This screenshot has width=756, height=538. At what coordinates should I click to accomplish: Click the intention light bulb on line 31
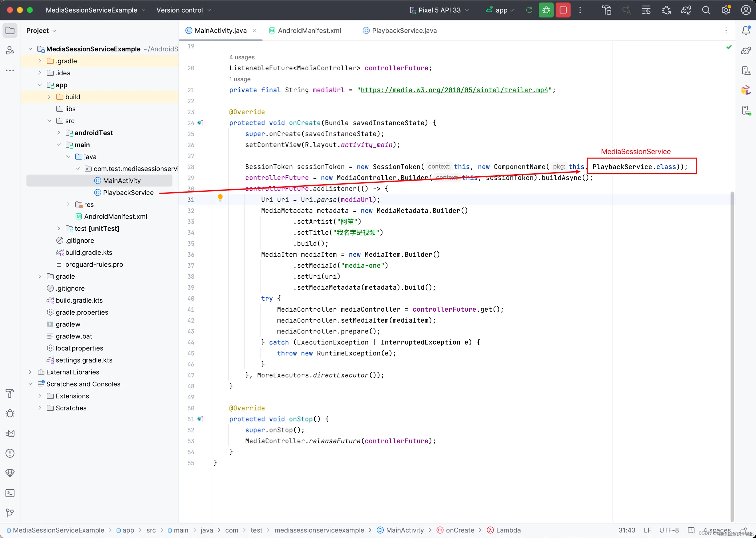[220, 198]
